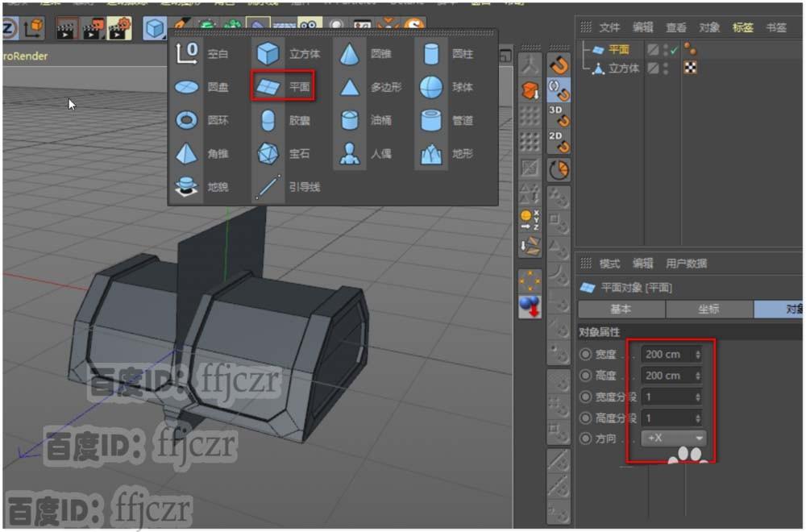
Task: Toggle the green checkmark on the 平面 object
Action: click(x=675, y=49)
